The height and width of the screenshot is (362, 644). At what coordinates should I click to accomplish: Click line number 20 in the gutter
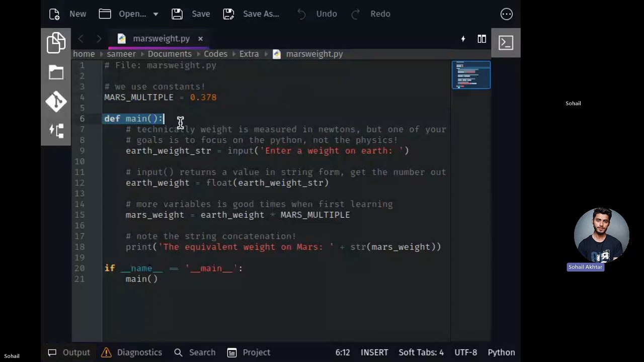79,268
